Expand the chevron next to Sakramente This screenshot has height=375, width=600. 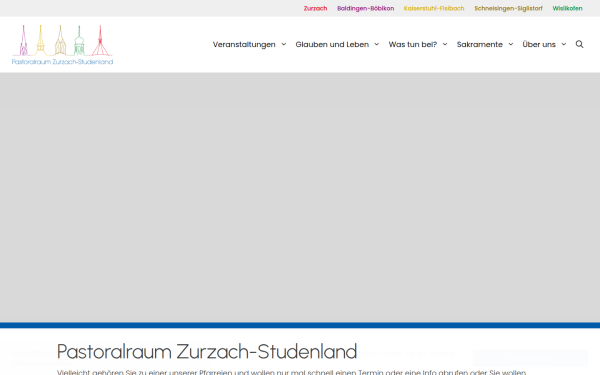(x=510, y=44)
